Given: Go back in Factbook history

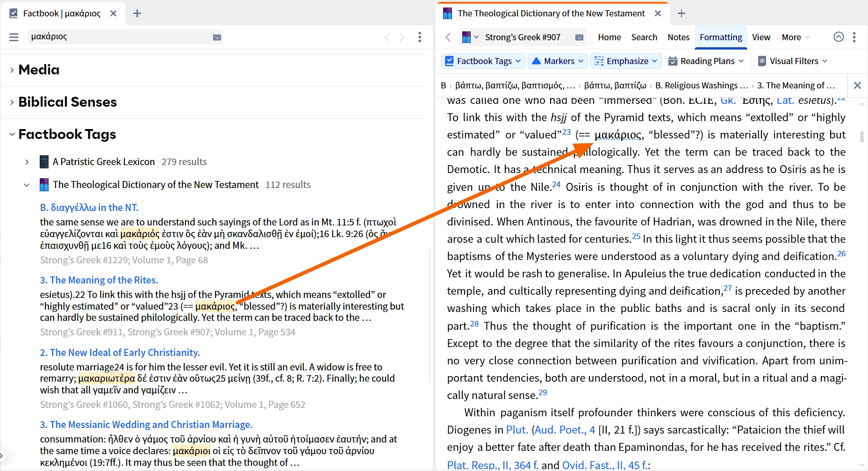Looking at the screenshot, I should [387, 37].
